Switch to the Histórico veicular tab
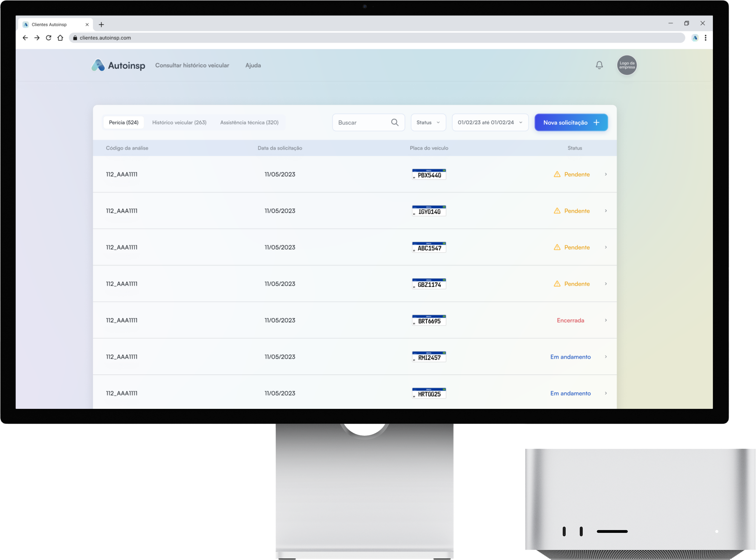The height and width of the screenshot is (560, 756). point(179,122)
